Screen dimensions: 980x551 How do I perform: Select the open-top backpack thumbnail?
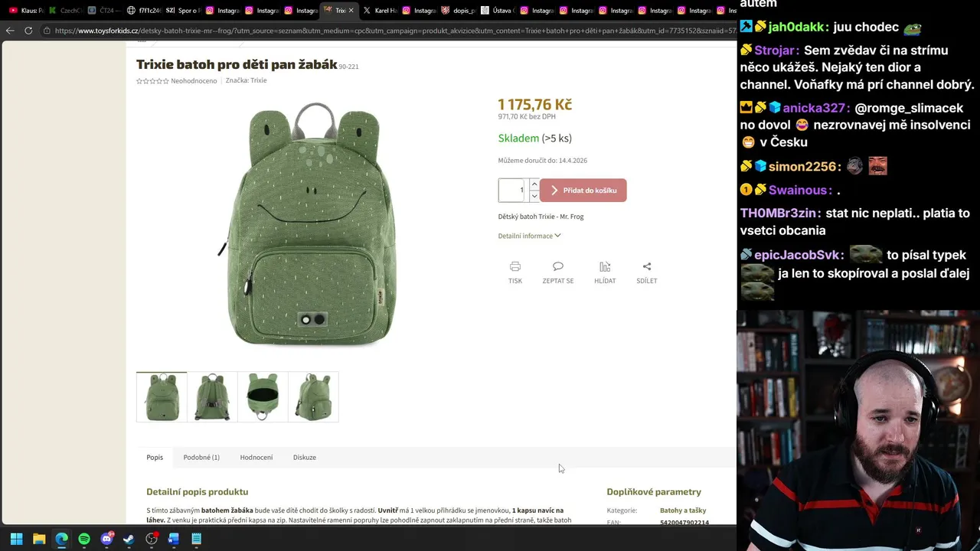263,396
